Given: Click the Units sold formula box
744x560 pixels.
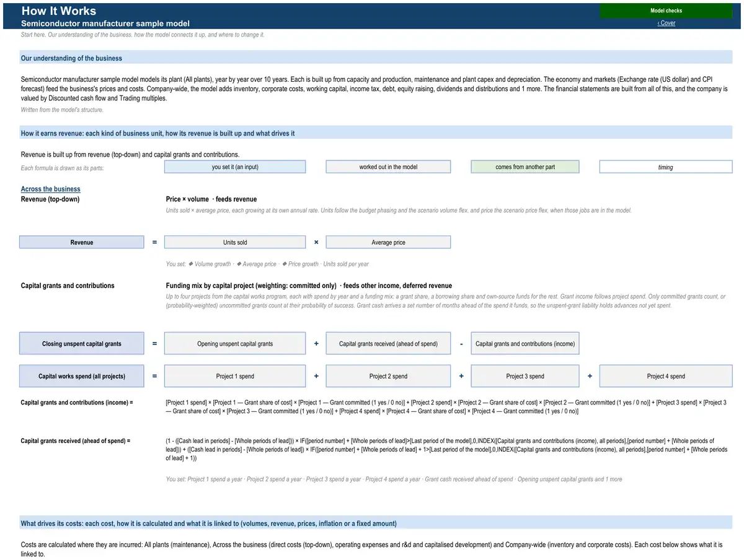Looking at the screenshot, I should 235,242.
